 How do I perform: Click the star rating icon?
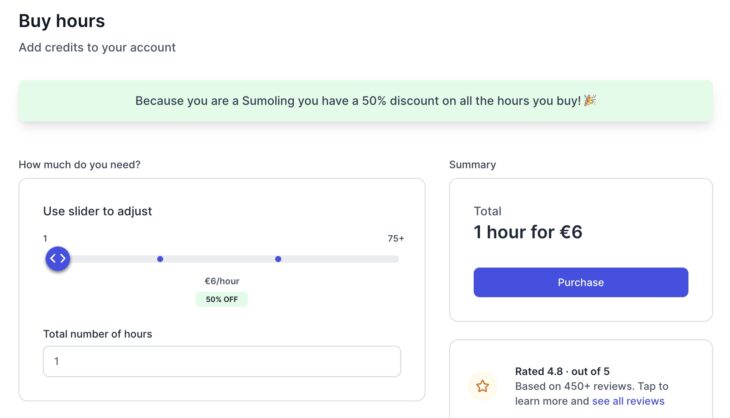(x=482, y=386)
